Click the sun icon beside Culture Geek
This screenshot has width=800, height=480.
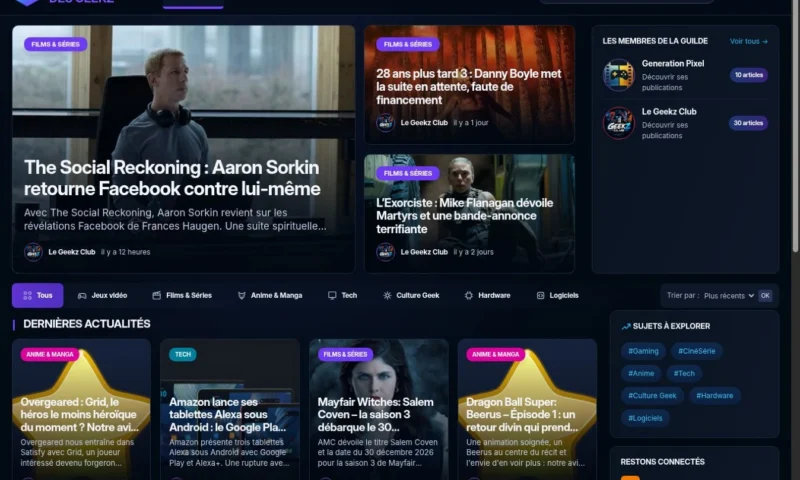(x=387, y=295)
